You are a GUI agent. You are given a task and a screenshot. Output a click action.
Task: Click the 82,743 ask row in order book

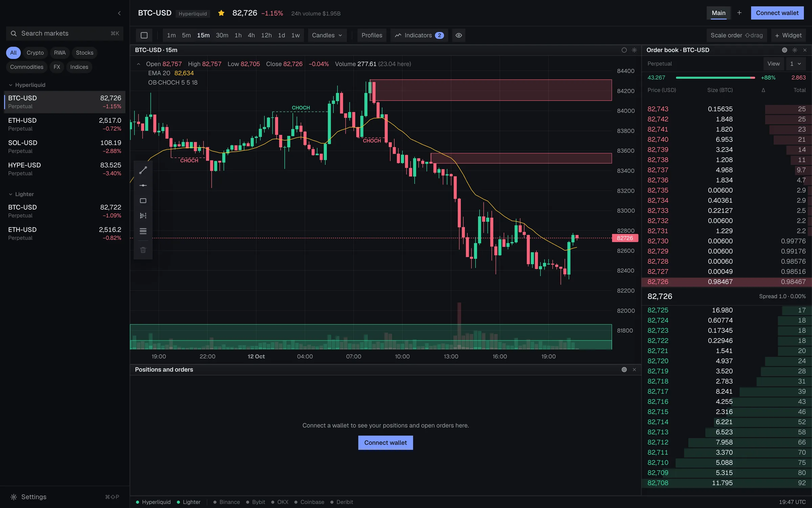click(726, 109)
